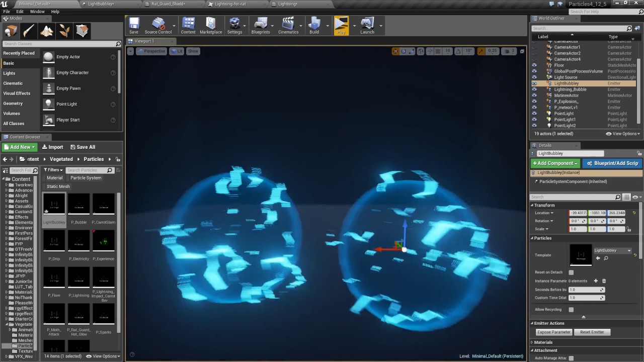Click the Reset Emitter button
The height and width of the screenshot is (362, 644).
click(x=592, y=332)
